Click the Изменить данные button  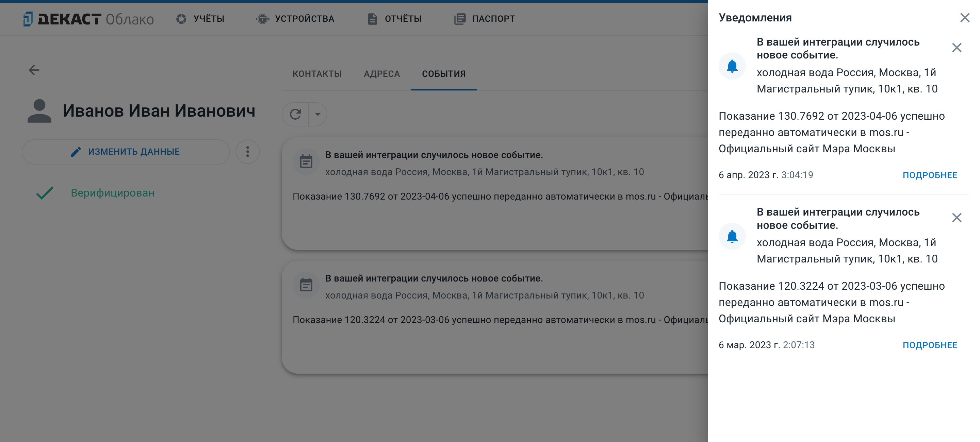(x=126, y=152)
